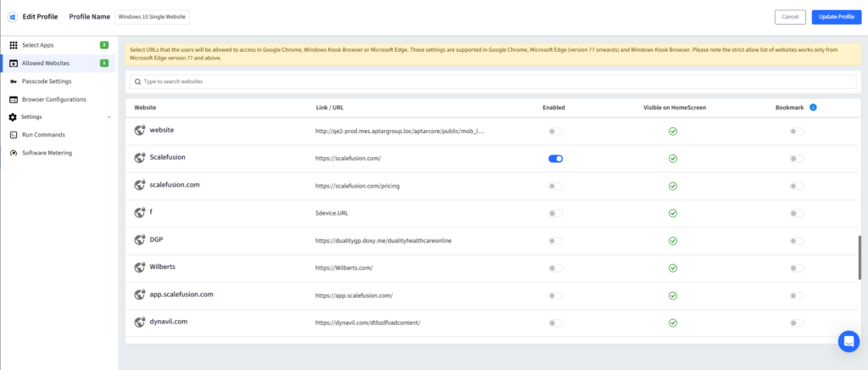The image size is (868, 370).
Task: Click the DGP website name
Action: click(156, 239)
